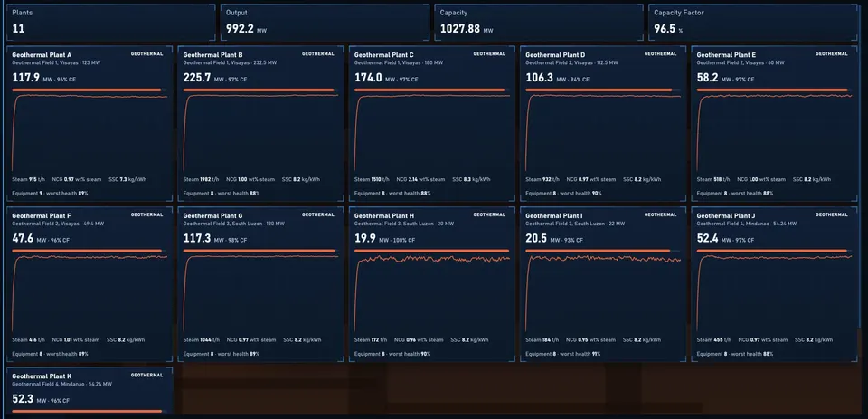Image resolution: width=868 pixels, height=419 pixels.
Task: Click the 52.4 MW output value
Action: point(707,239)
